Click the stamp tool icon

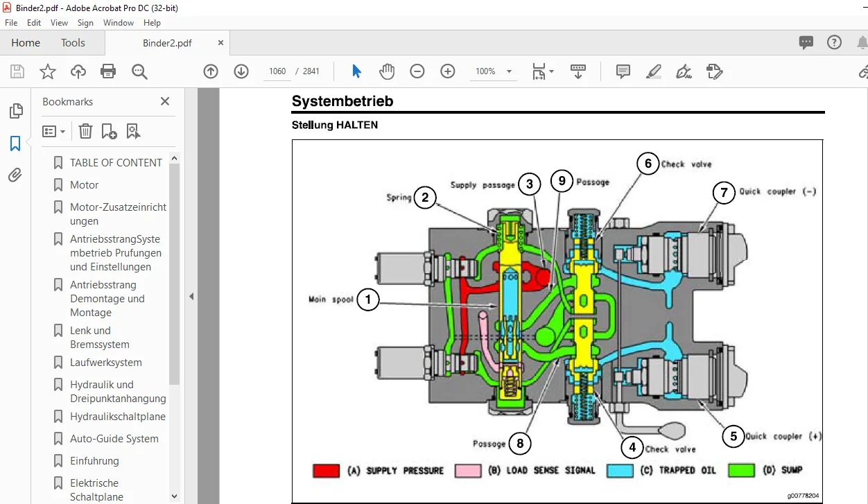pyautogui.click(x=714, y=71)
